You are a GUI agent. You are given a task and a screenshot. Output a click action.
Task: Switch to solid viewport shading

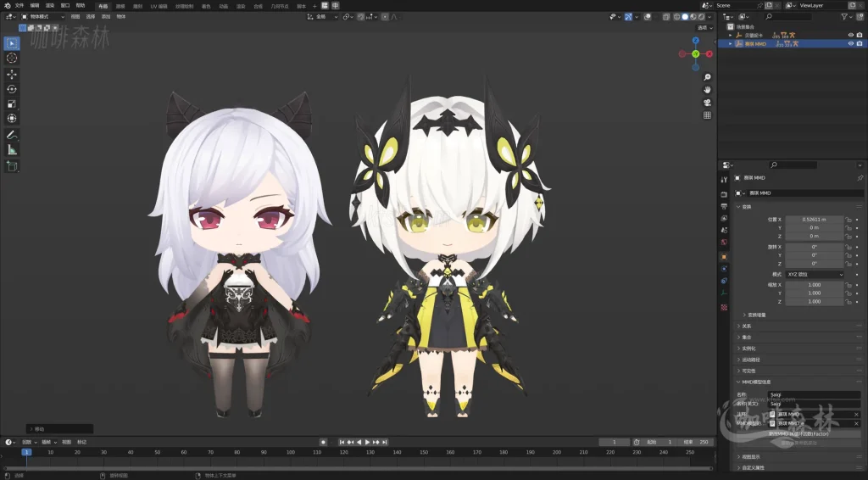[x=685, y=17]
